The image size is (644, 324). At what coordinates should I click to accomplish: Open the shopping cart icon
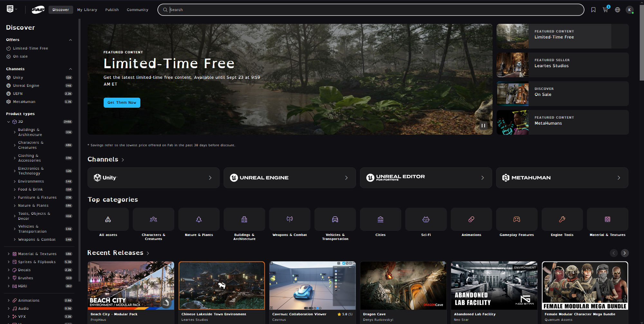click(605, 10)
